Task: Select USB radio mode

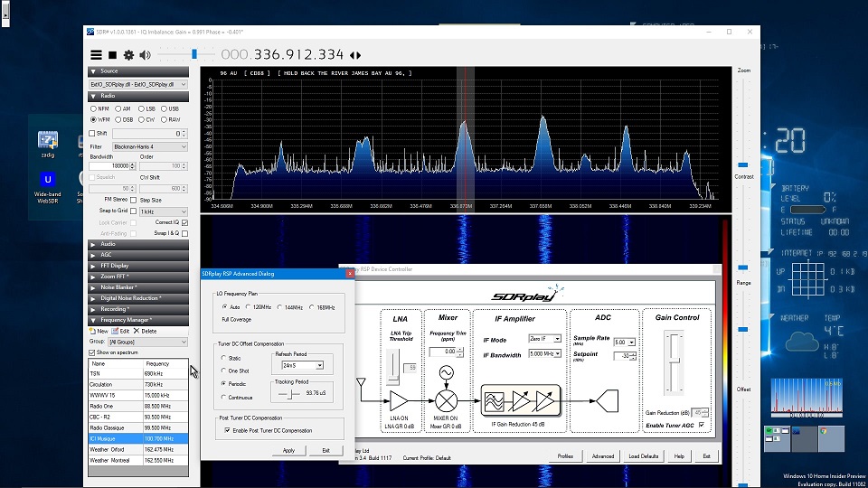Action: pyautogui.click(x=170, y=109)
